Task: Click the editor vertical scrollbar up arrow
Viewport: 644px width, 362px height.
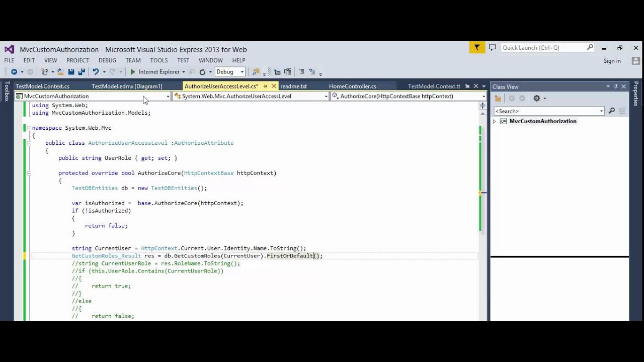Action: click(482, 113)
